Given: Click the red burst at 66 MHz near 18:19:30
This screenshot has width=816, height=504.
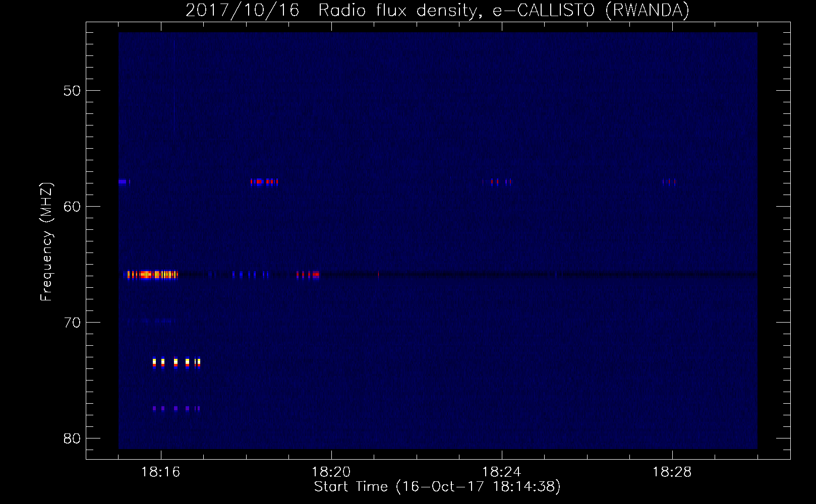Looking at the screenshot, I should point(308,275).
